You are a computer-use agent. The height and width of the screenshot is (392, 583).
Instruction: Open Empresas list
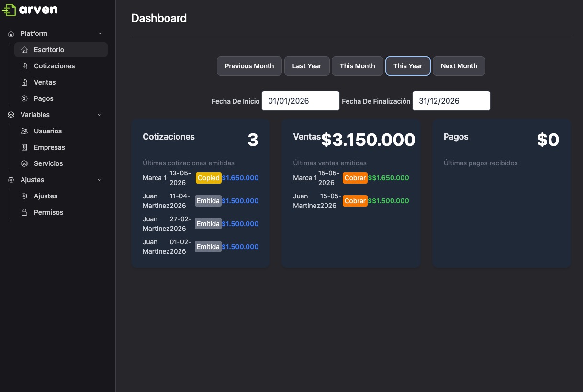click(61, 147)
